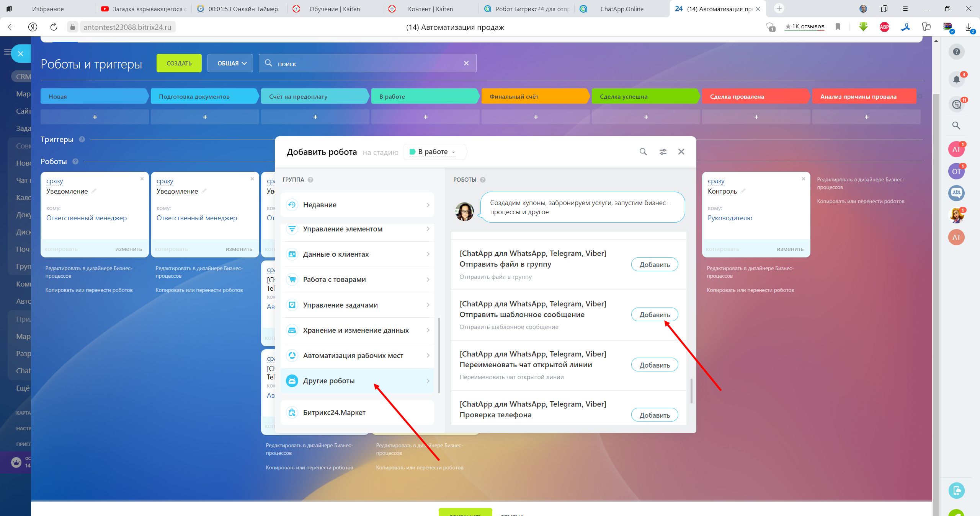Open search icon in Add robot dialog
This screenshot has height=516, width=980.
(643, 152)
